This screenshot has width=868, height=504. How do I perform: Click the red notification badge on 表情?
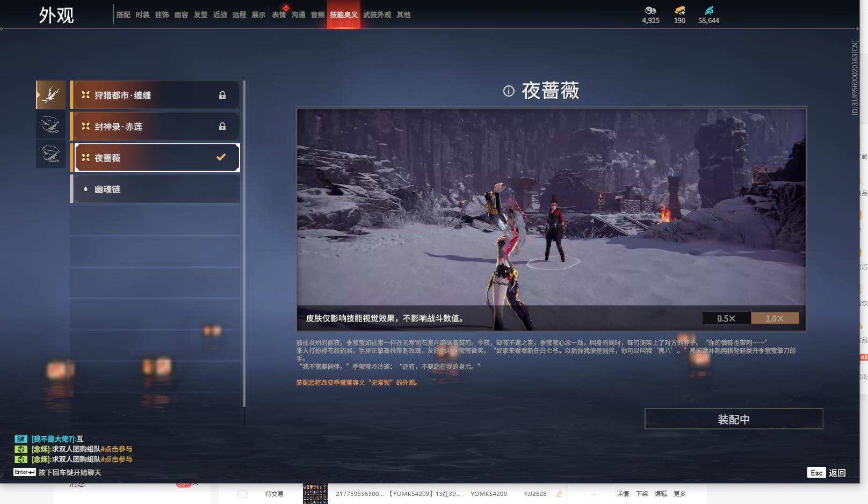pos(286,8)
